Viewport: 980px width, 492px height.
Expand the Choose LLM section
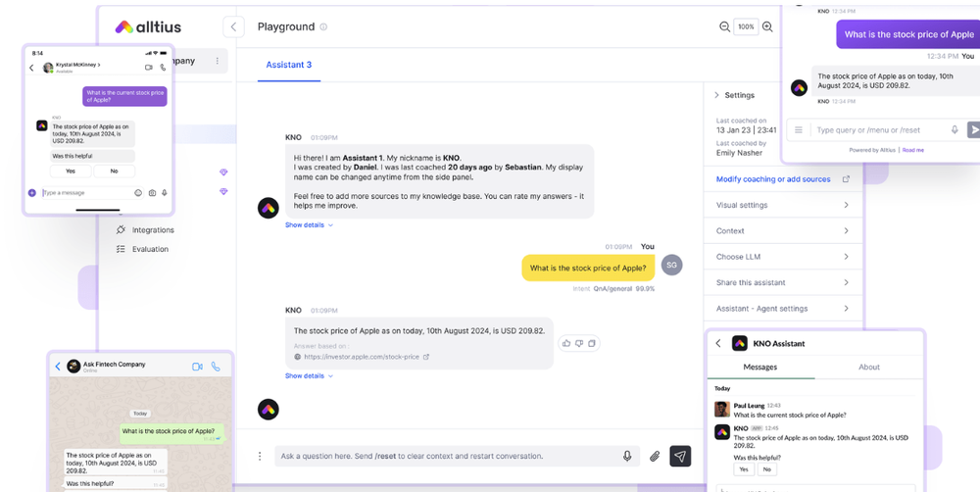(x=782, y=257)
